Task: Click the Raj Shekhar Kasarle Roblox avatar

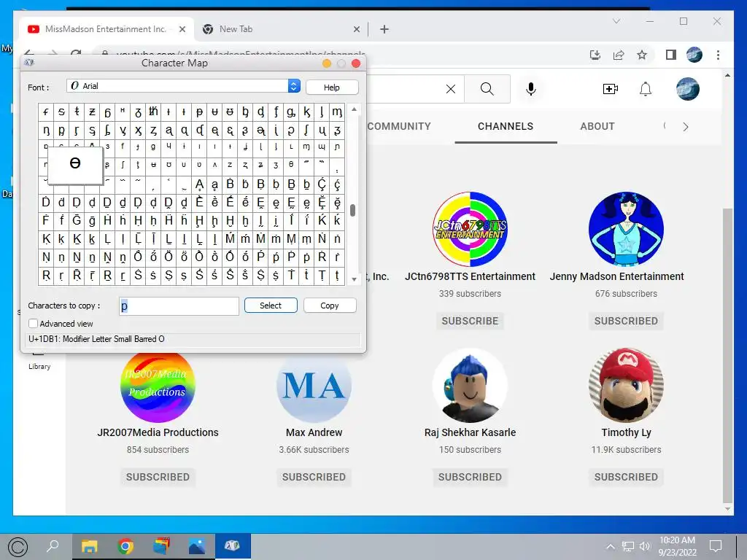Action: pyautogui.click(x=470, y=385)
